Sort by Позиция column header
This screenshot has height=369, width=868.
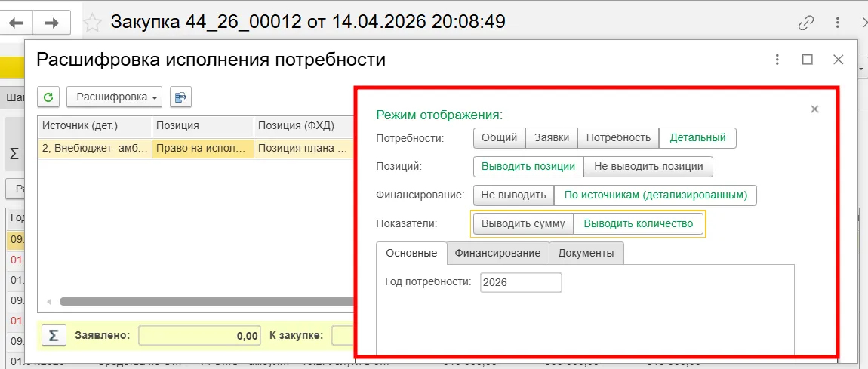(202, 125)
